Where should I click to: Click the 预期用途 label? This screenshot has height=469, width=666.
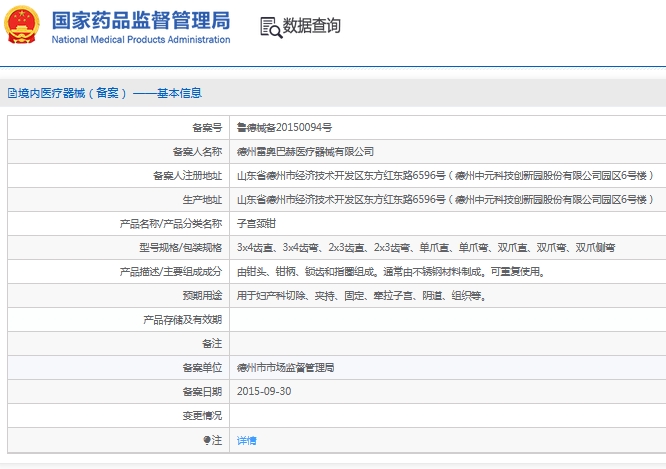tap(202, 296)
